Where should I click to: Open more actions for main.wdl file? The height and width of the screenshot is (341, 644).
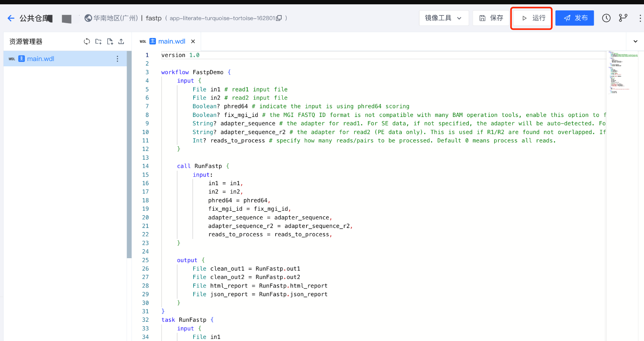coord(117,59)
